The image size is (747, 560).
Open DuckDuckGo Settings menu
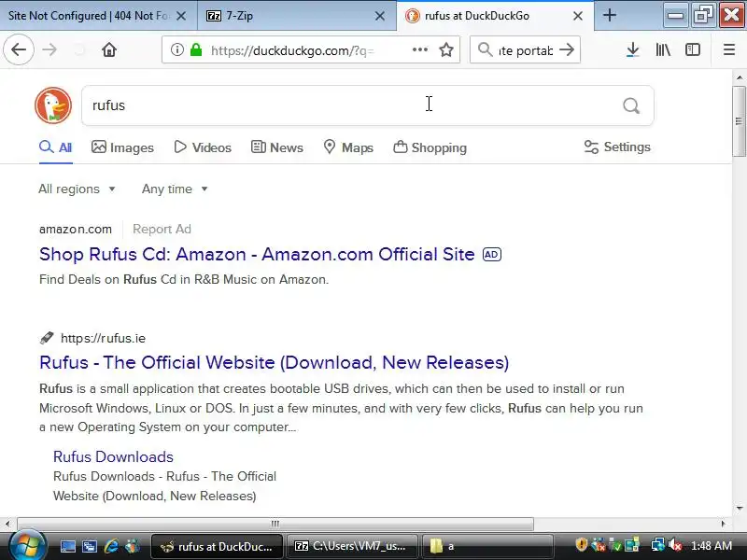(x=617, y=147)
